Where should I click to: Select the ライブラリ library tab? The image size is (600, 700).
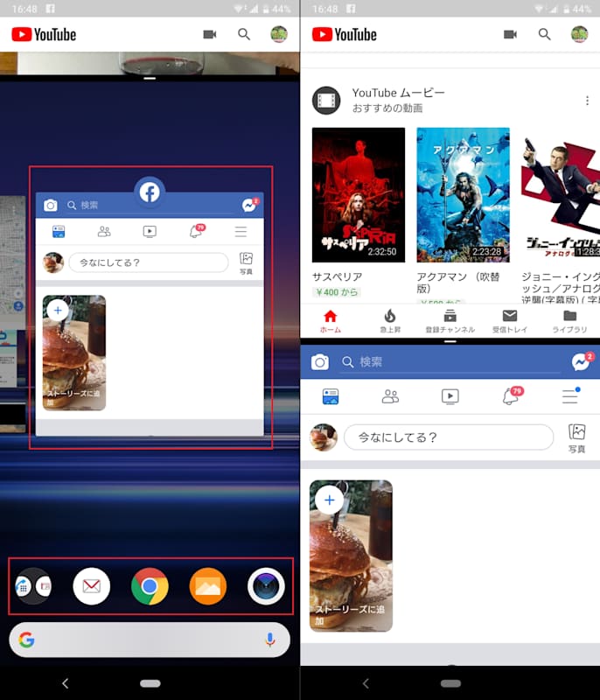(x=569, y=321)
